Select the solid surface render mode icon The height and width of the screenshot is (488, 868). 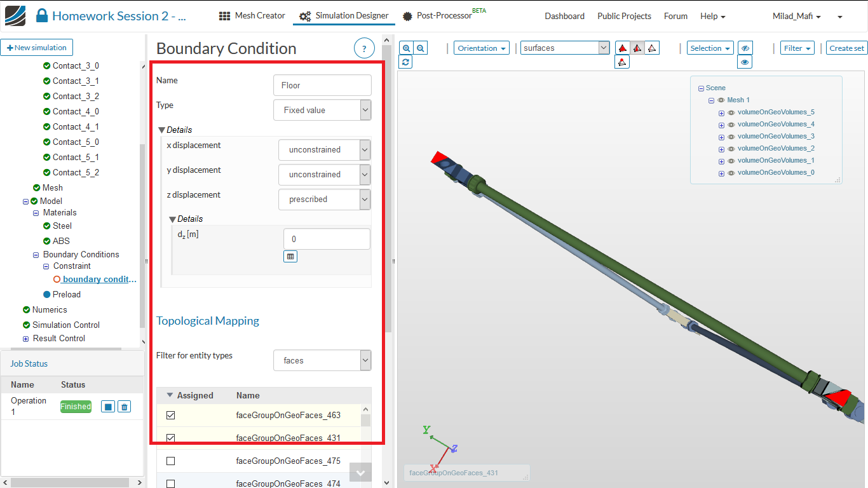pos(623,48)
